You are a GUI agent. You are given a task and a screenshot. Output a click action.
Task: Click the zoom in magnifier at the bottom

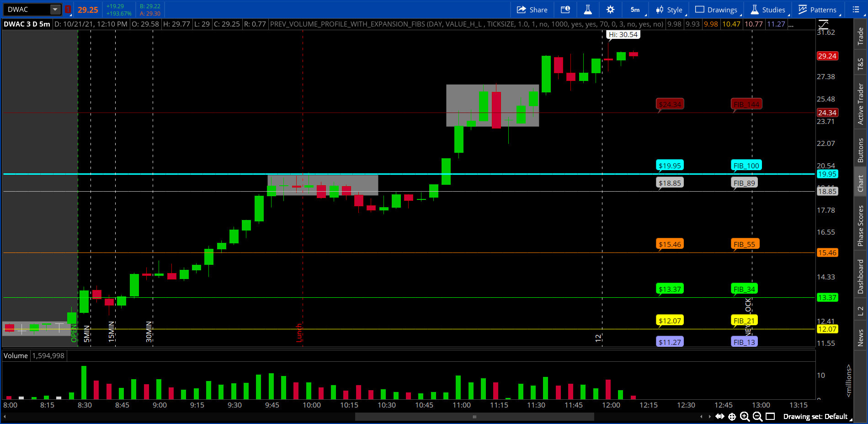click(x=744, y=417)
